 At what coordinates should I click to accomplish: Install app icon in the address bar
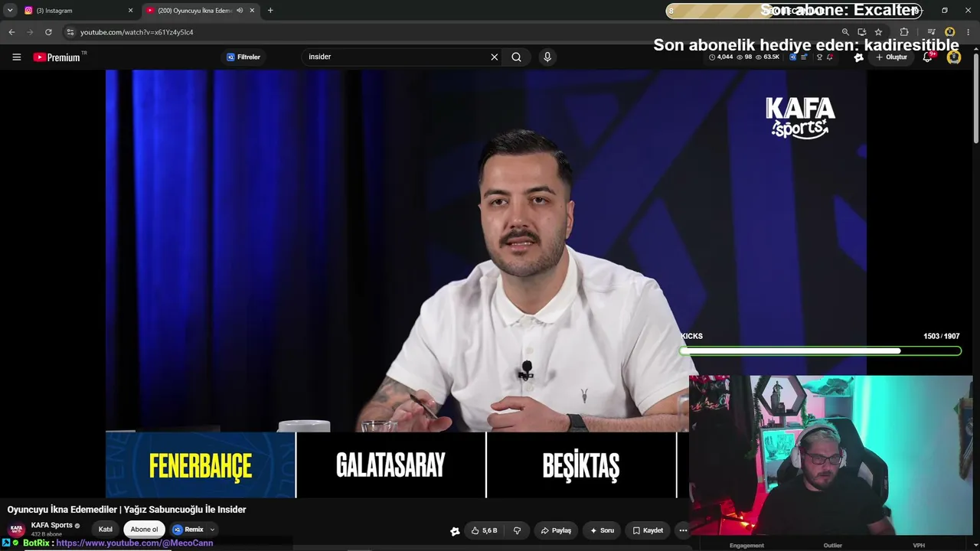(x=862, y=32)
